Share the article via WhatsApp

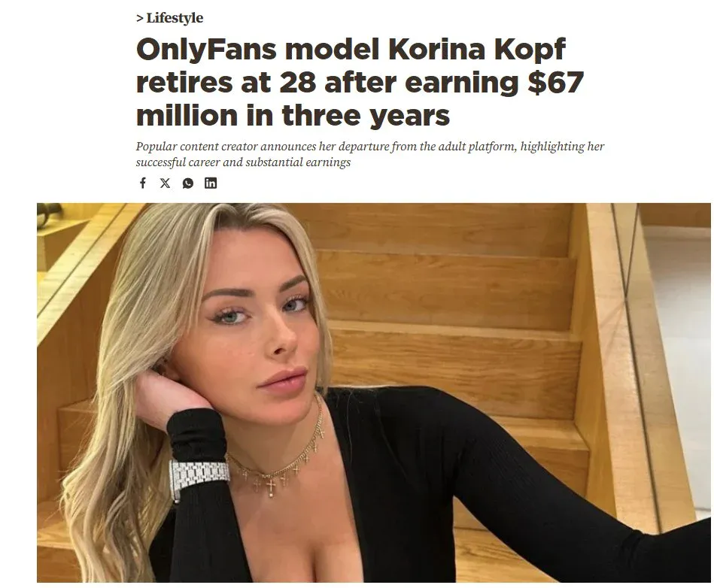[x=188, y=183]
